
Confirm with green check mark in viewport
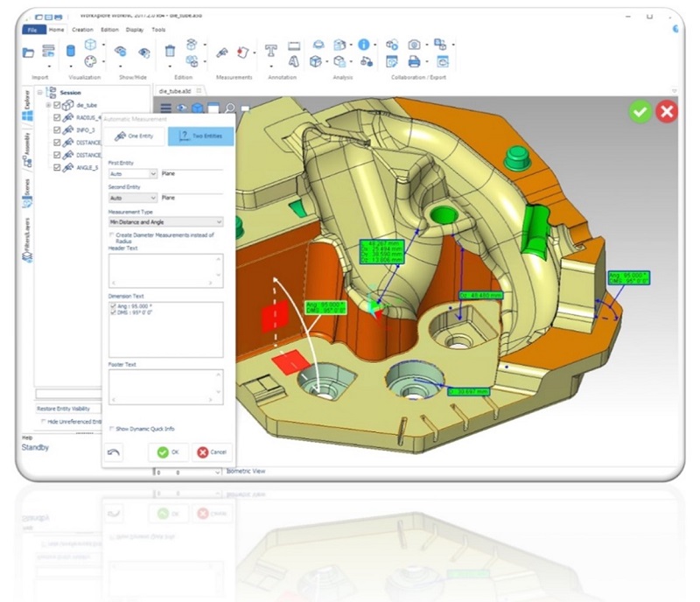click(x=640, y=111)
